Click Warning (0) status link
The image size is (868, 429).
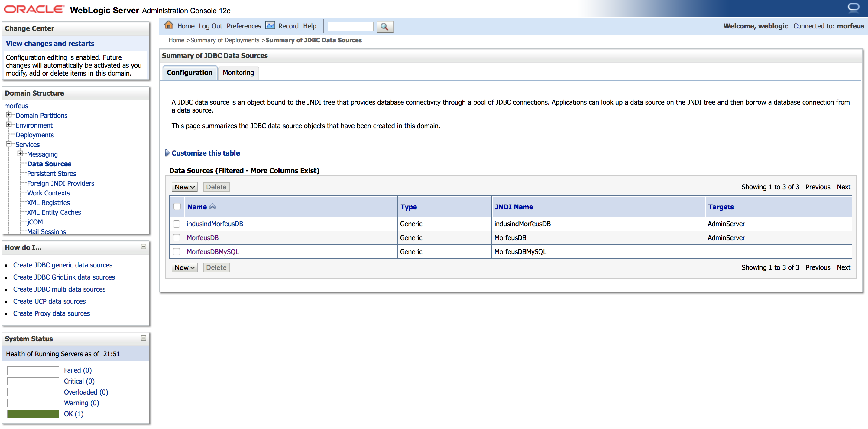[82, 403]
